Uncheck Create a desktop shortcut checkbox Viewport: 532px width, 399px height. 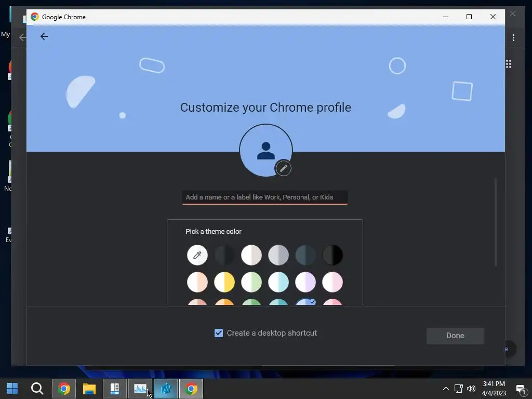click(x=219, y=333)
